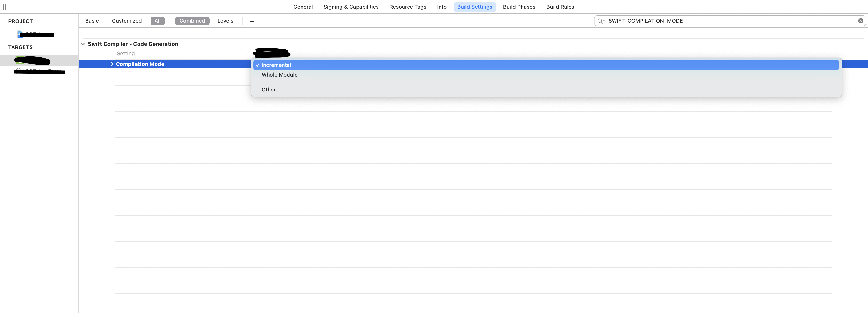Switch to the Levels view
The width and height of the screenshot is (868, 313).
[225, 21]
